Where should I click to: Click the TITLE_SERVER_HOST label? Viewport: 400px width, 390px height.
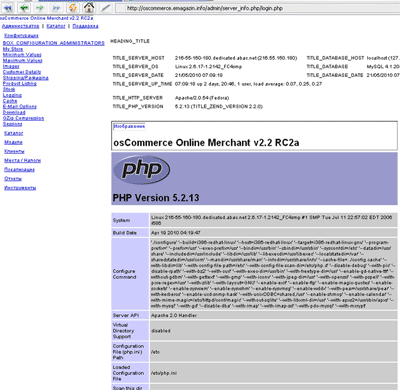139,58
